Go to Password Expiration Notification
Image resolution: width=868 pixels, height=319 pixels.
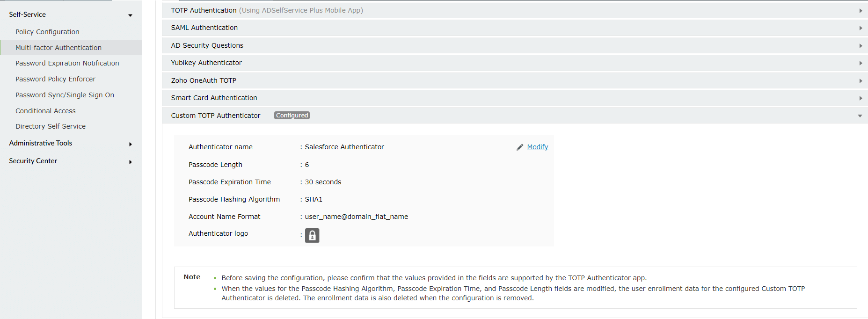67,63
